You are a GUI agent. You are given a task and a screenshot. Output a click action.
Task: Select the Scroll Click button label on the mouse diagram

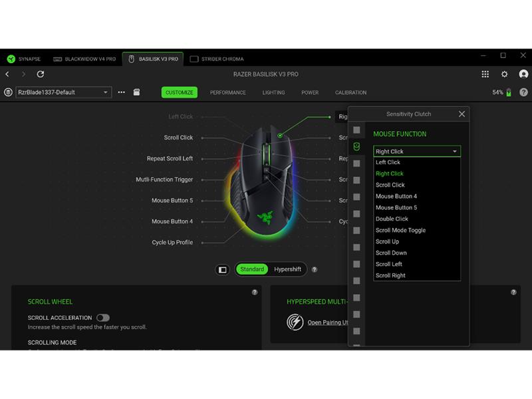pyautogui.click(x=178, y=138)
